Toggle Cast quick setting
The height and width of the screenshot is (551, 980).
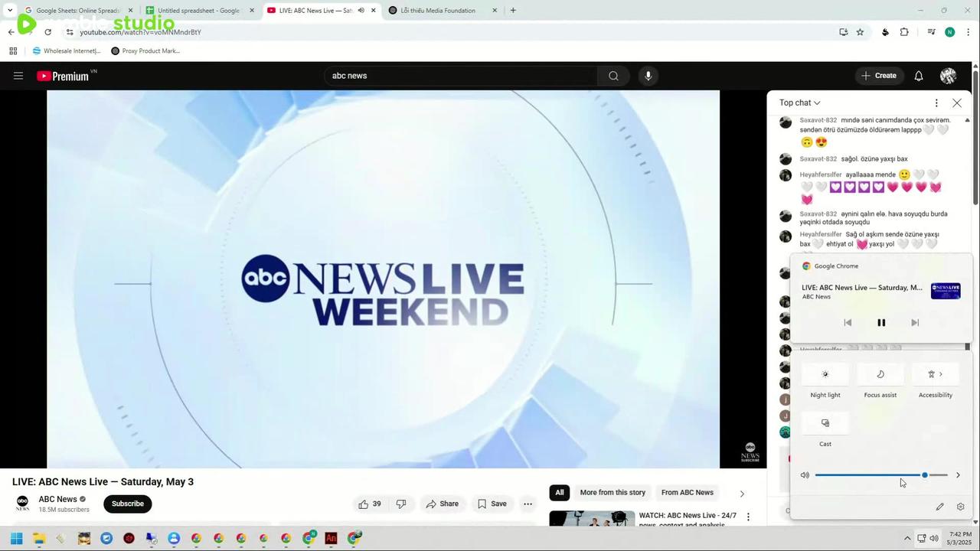click(x=825, y=423)
